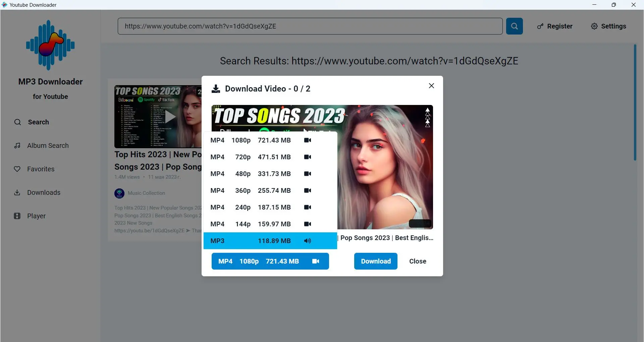Click the Register key icon

[540, 26]
